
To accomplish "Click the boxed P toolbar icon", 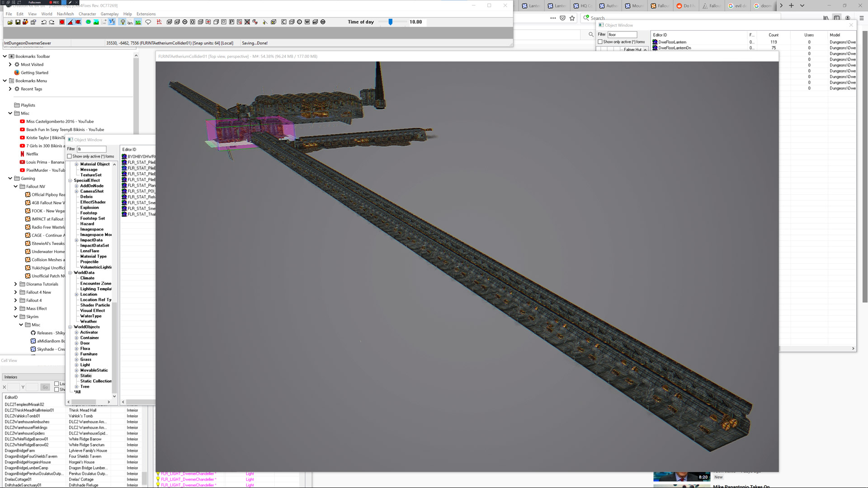I will pos(231,22).
